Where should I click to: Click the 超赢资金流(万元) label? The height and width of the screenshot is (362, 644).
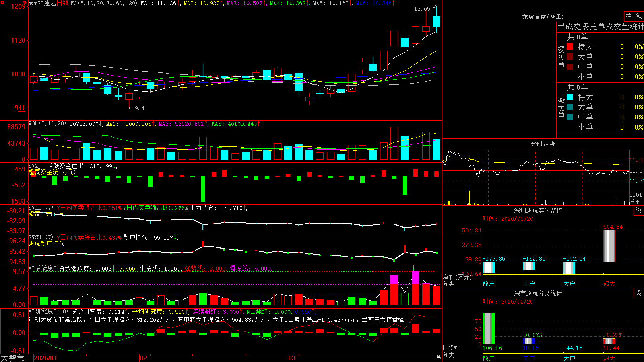tap(52, 172)
